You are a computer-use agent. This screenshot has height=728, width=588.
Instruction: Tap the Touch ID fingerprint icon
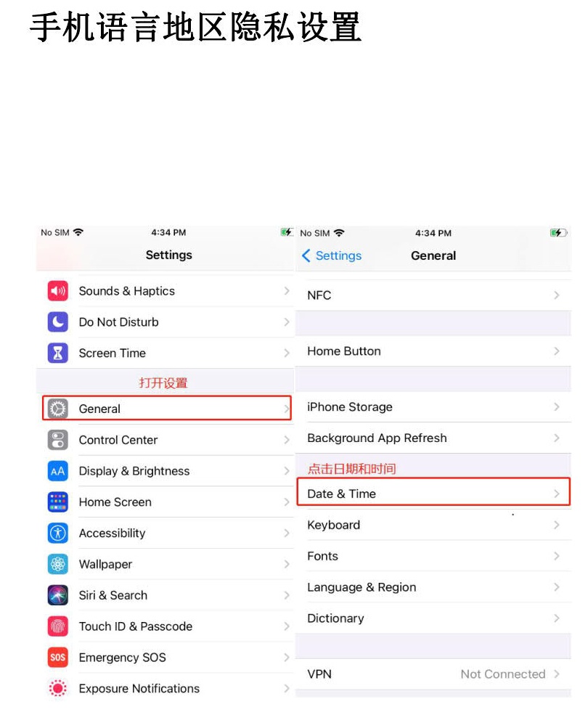click(57, 626)
